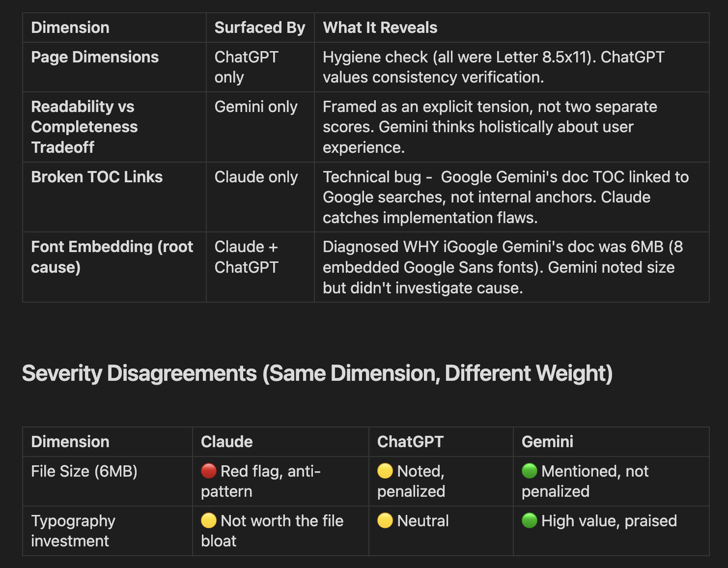Click the yellow circle next to "Neutral"

click(385, 521)
